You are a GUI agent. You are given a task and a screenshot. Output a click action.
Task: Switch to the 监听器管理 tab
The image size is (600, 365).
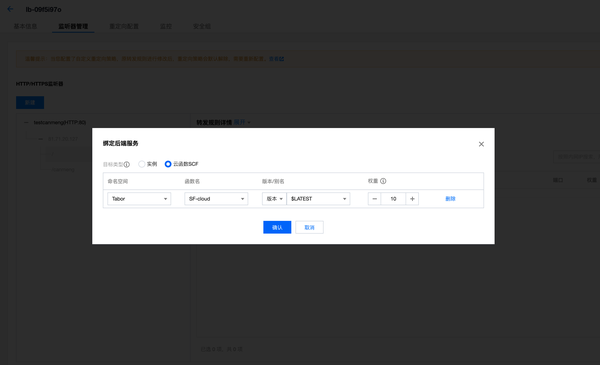click(x=73, y=26)
